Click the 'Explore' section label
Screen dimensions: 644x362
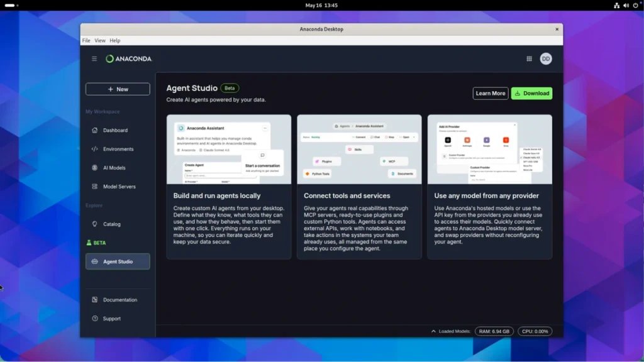(94, 206)
